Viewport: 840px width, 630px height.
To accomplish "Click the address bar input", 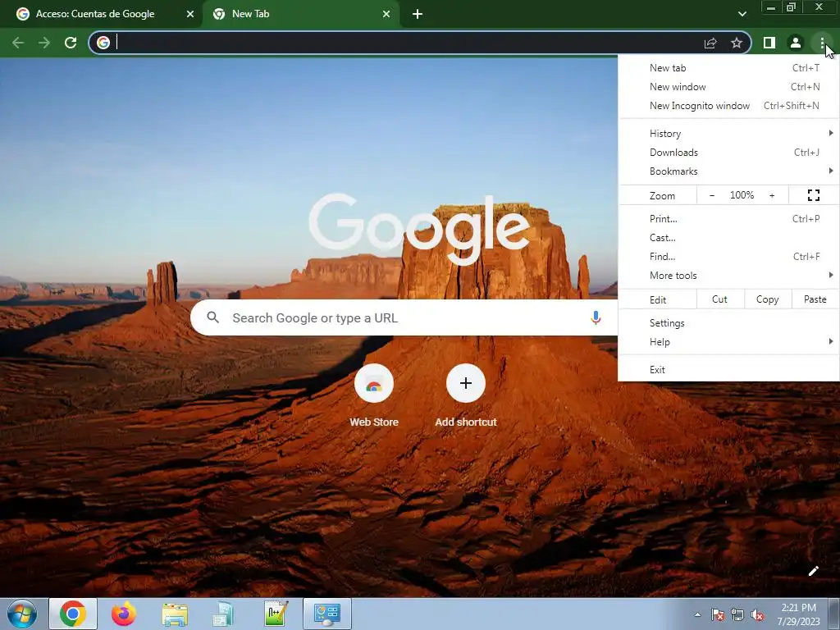I will tap(407, 43).
